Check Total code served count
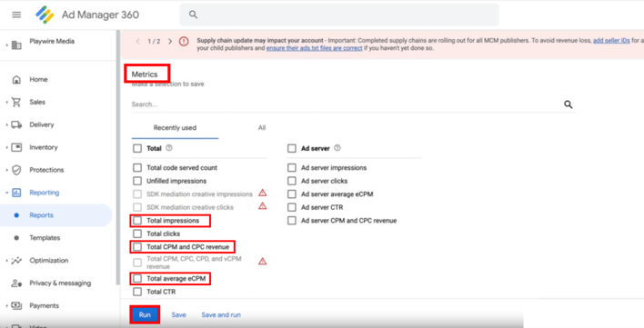Screen dimensions: 644x328 pos(137,168)
